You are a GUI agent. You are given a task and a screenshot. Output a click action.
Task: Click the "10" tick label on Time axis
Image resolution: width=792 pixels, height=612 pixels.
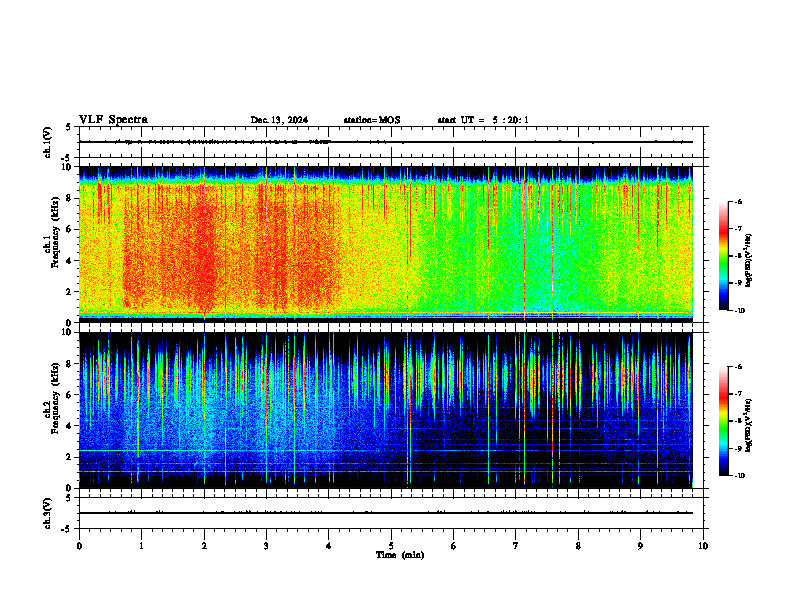(x=703, y=546)
